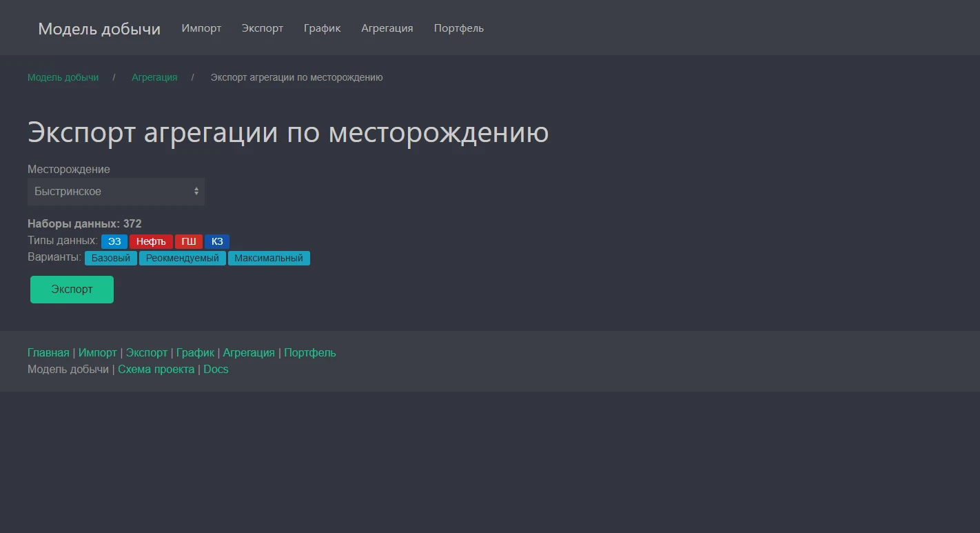Open the Docs footer link
The height and width of the screenshot is (533, 980).
pyautogui.click(x=216, y=369)
